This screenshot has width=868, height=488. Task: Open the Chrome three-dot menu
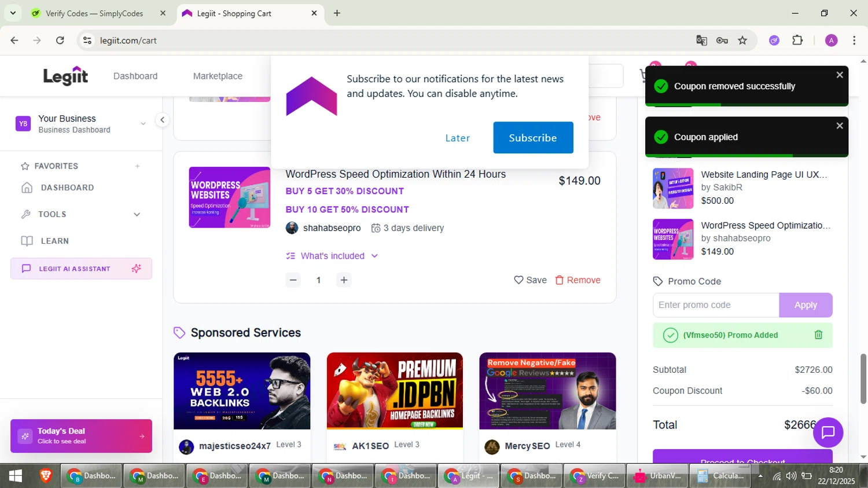pyautogui.click(x=854, y=41)
